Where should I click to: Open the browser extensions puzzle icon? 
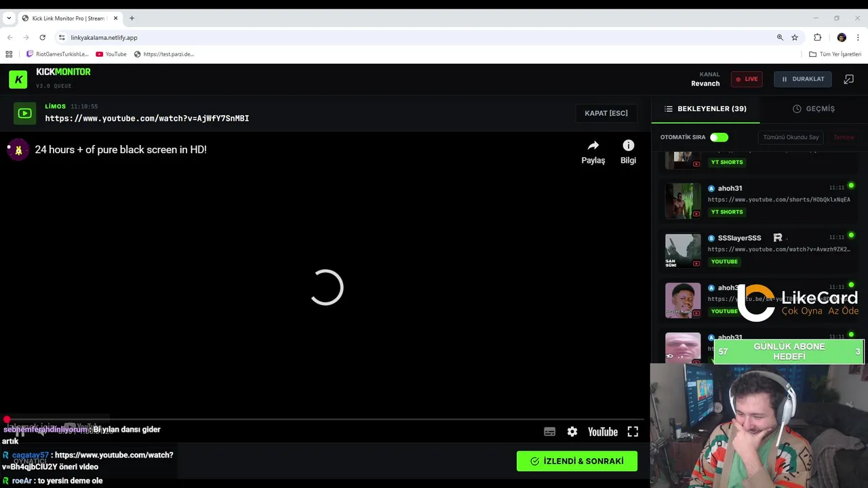818,37
